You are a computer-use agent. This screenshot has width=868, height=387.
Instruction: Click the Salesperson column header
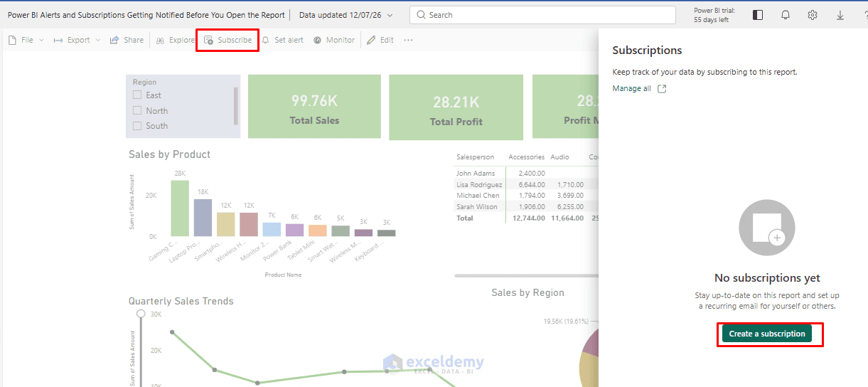[x=475, y=157]
